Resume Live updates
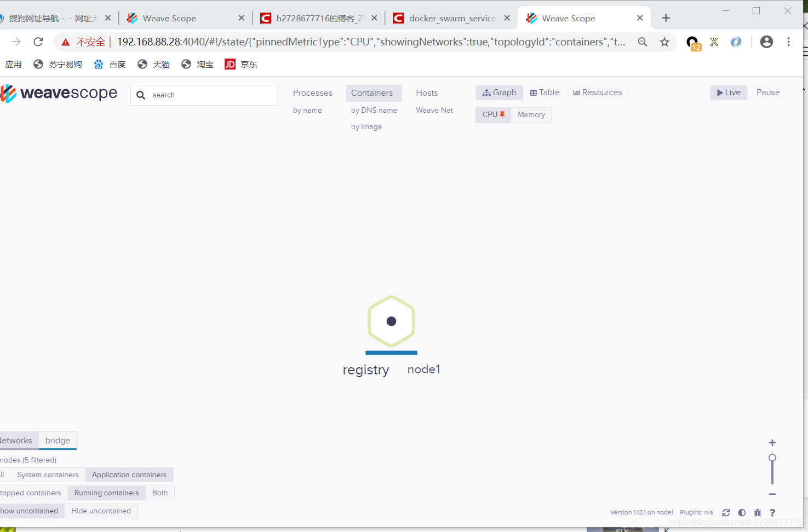This screenshot has width=808, height=532. coord(729,92)
